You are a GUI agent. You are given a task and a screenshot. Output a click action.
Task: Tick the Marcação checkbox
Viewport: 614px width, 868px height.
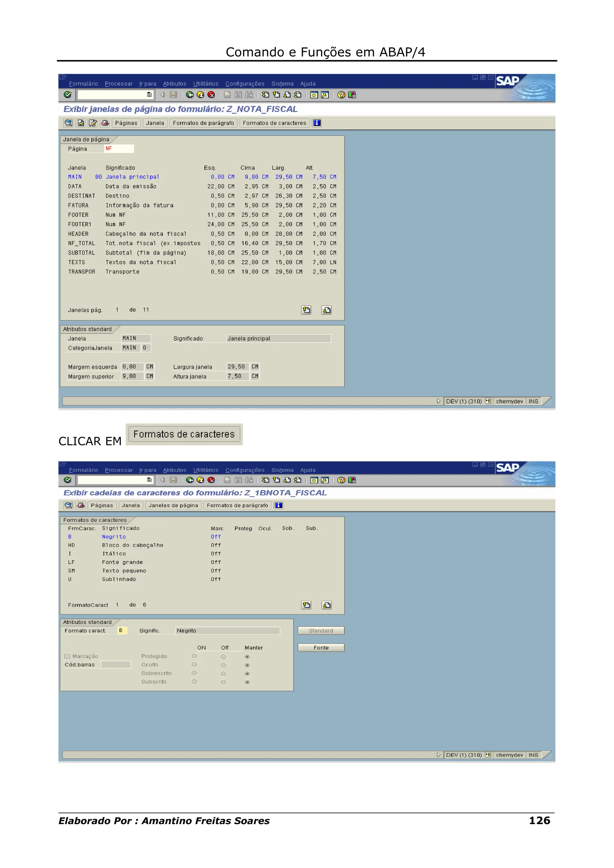[x=68, y=656]
